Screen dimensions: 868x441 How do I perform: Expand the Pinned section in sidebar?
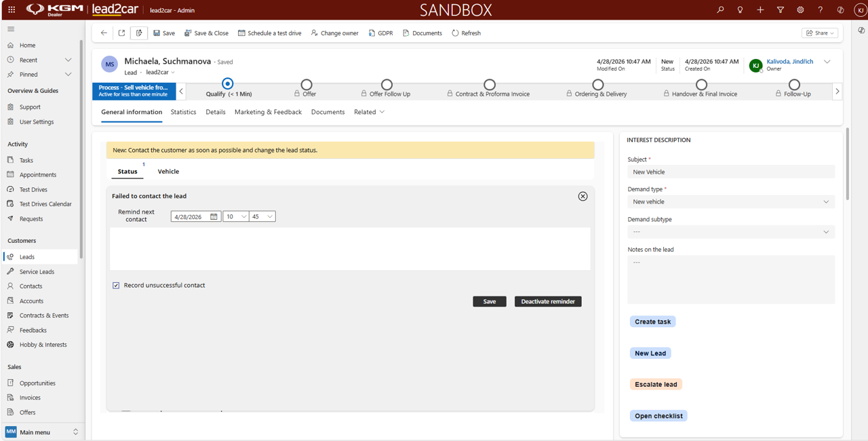pos(68,75)
